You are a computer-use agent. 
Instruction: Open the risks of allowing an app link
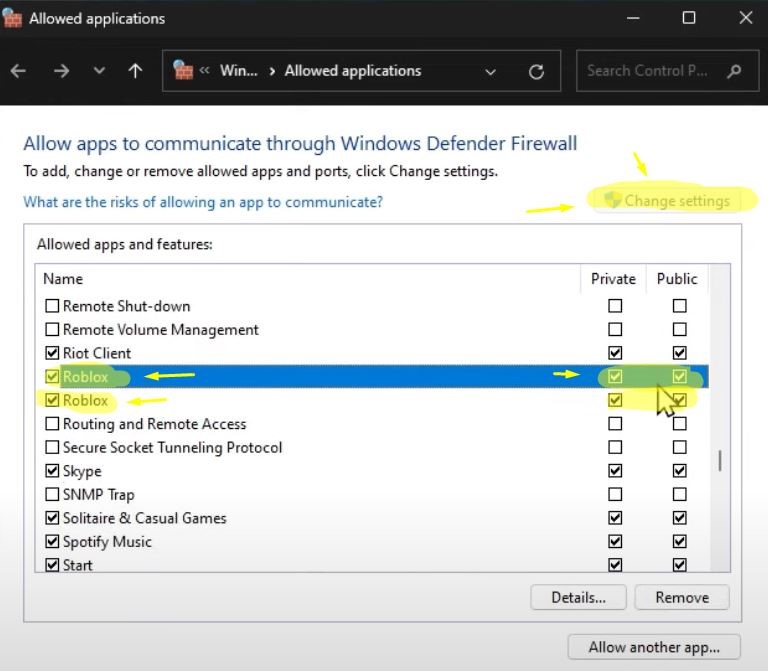pyautogui.click(x=203, y=202)
